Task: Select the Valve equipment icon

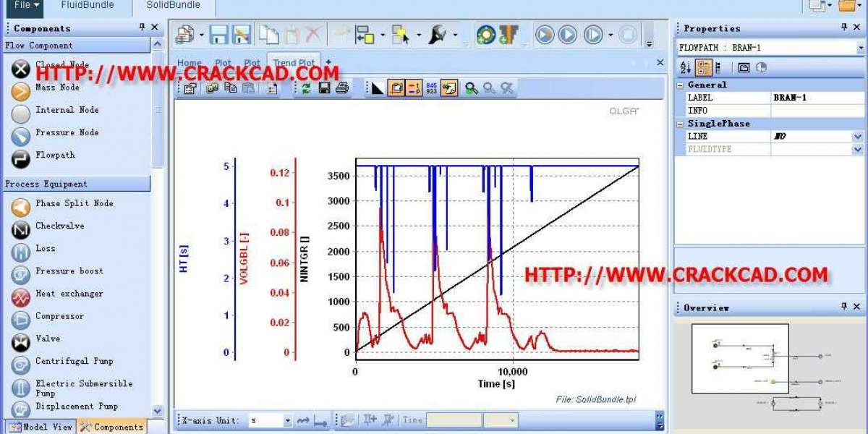Action: coord(22,342)
